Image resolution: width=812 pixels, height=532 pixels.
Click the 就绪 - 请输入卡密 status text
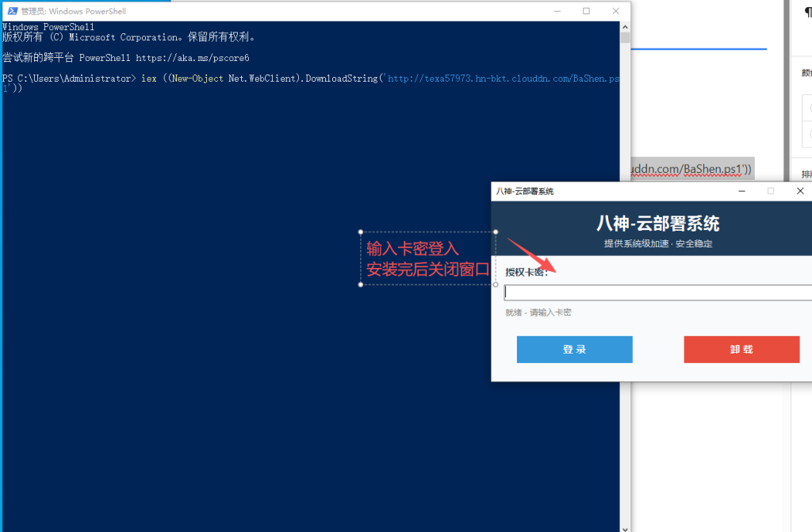538,312
